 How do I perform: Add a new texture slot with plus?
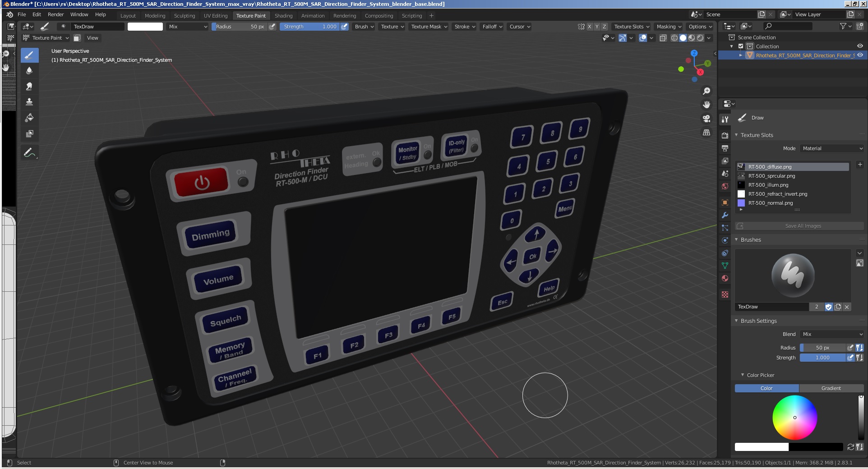pos(860,165)
